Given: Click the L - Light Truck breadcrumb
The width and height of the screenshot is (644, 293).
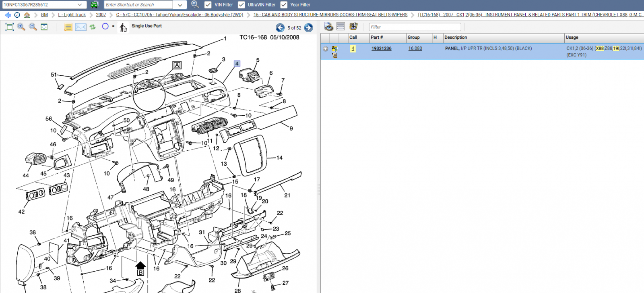Looking at the screenshot, I should tap(72, 15).
